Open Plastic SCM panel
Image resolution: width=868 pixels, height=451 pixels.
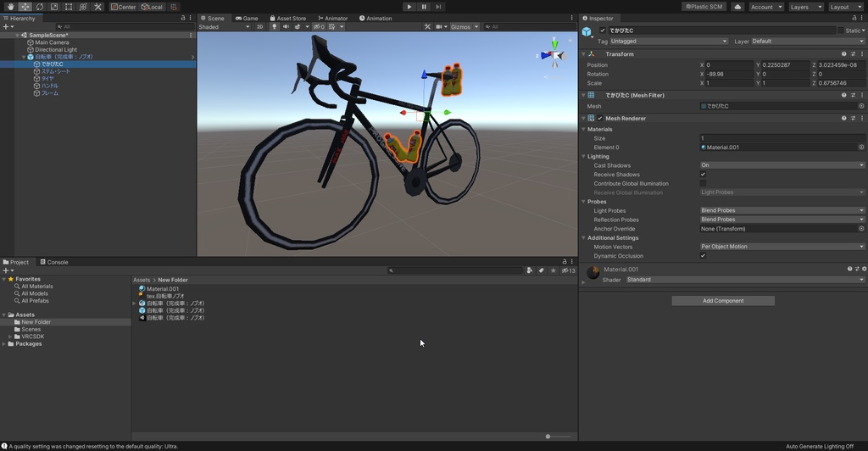704,7
